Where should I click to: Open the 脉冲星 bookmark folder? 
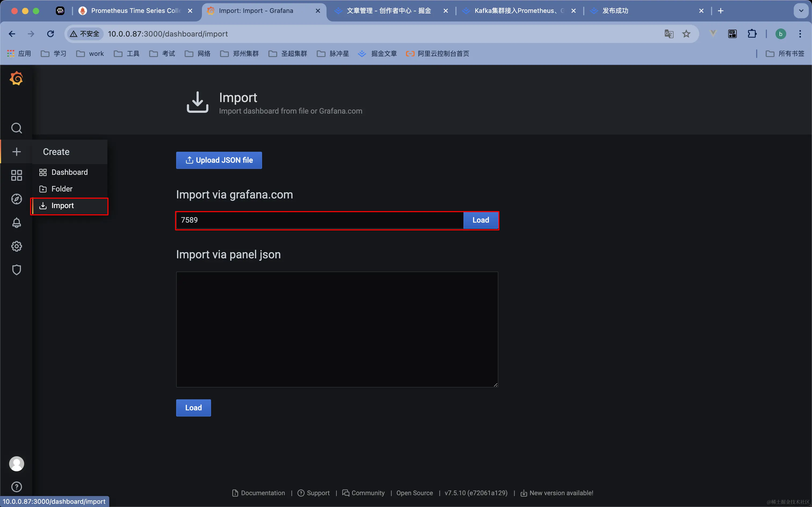pos(333,53)
